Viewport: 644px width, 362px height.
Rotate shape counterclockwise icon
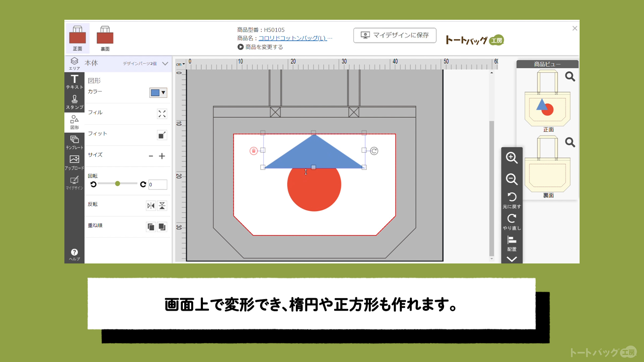point(93,184)
